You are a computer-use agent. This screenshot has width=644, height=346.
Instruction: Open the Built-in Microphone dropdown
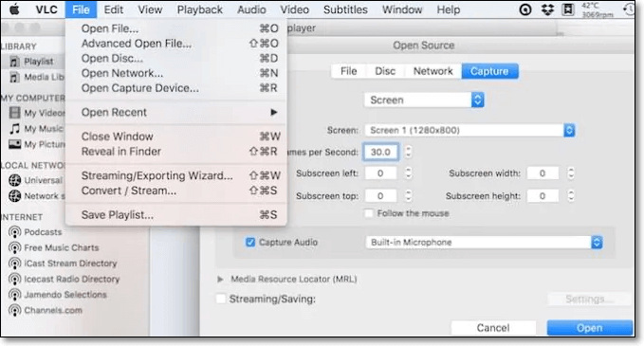point(485,242)
